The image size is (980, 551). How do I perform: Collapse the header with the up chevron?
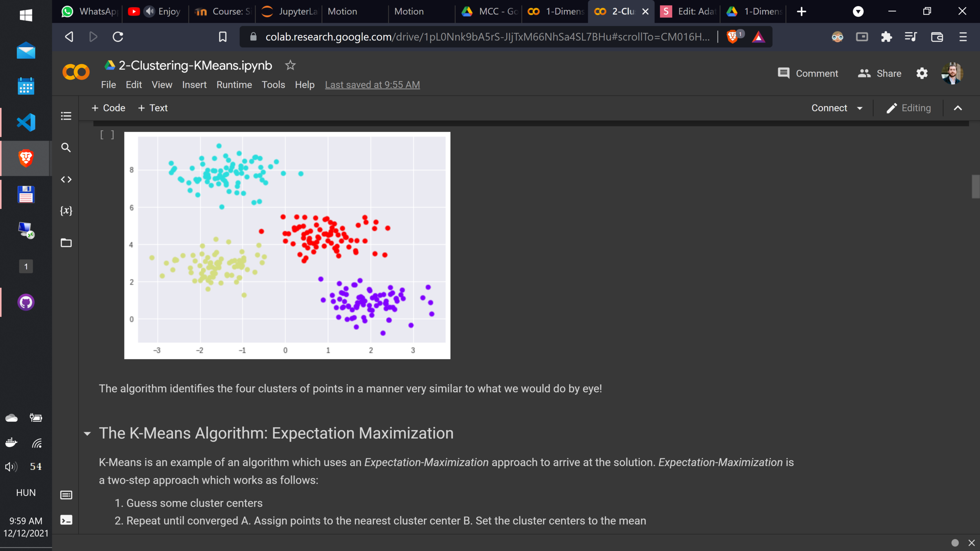point(958,108)
